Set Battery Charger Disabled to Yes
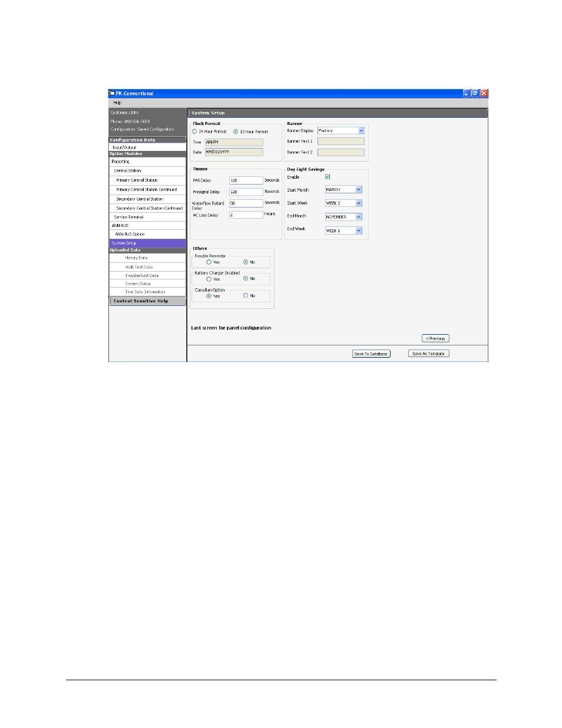This screenshot has width=562, height=728. [x=209, y=279]
